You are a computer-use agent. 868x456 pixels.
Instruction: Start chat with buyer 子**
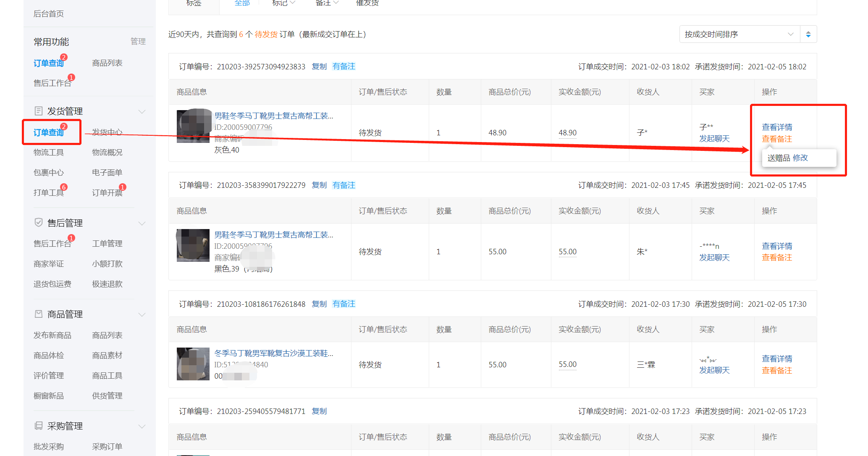tap(714, 139)
